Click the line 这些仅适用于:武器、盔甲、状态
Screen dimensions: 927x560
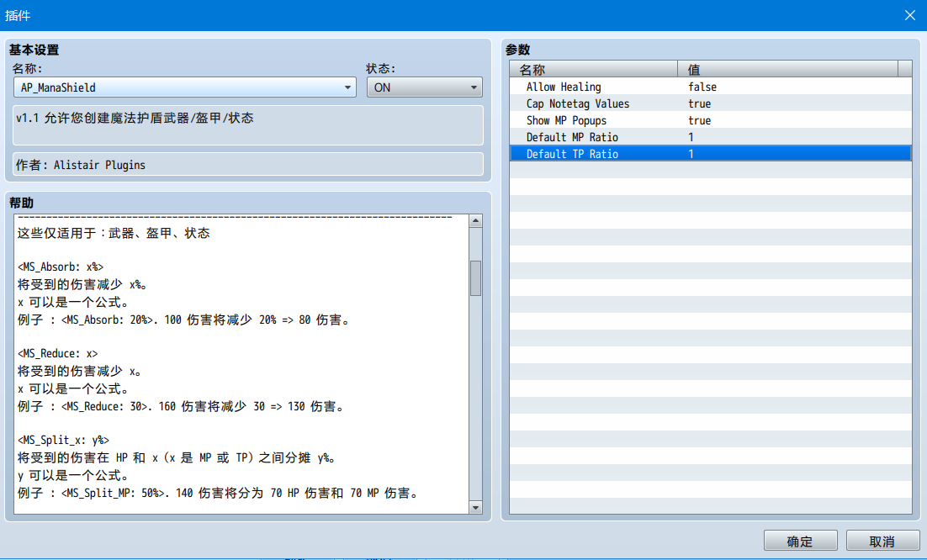(x=114, y=234)
